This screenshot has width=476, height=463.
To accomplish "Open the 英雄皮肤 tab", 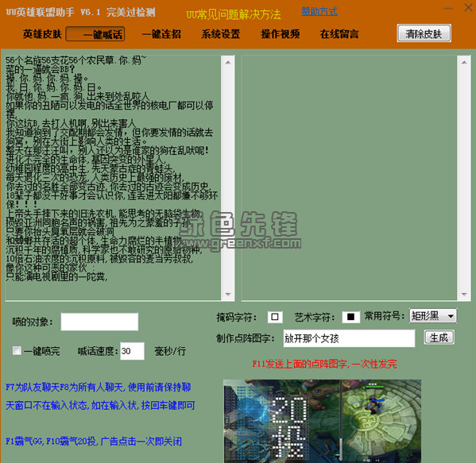I will (42, 34).
